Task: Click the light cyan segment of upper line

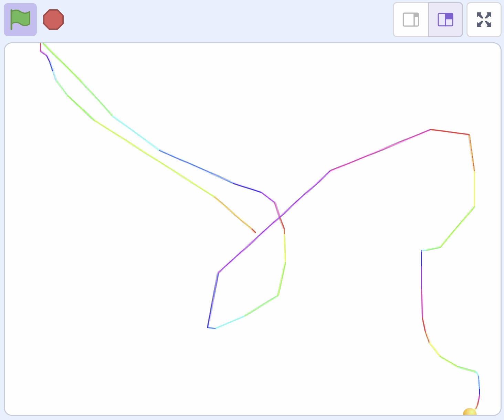Action: click(x=136, y=133)
